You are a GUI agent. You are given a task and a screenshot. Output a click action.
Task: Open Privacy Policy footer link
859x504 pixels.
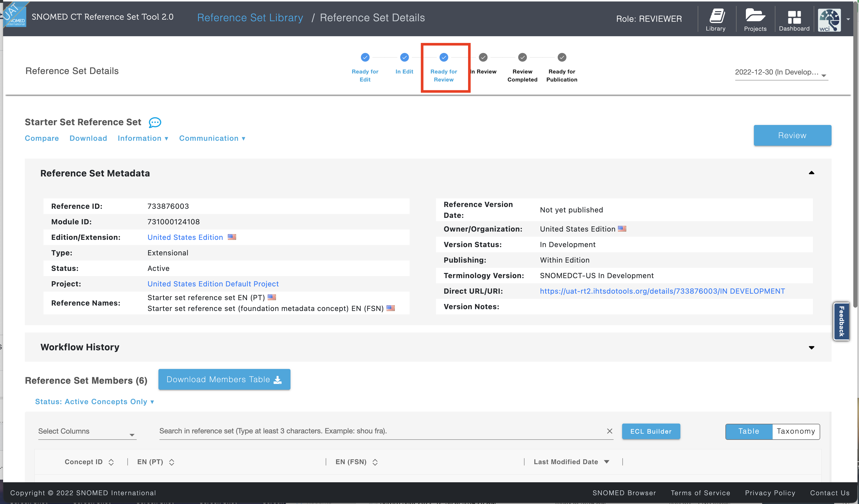[770, 493]
